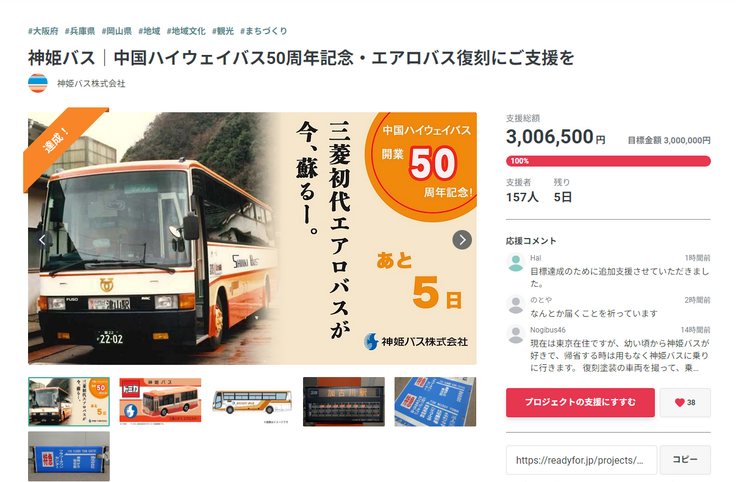Open the #大阪府 tag
The height and width of the screenshot is (482, 736).
point(43,31)
